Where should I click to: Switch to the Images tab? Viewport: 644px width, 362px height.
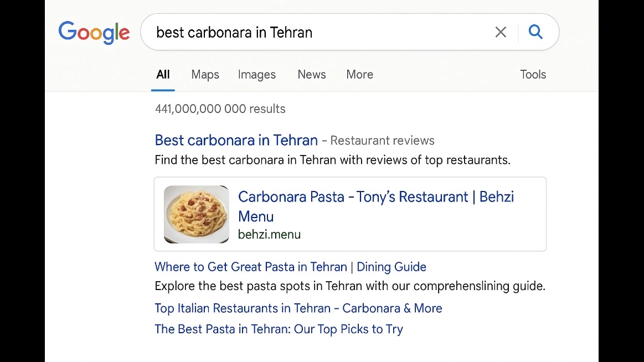click(x=257, y=75)
